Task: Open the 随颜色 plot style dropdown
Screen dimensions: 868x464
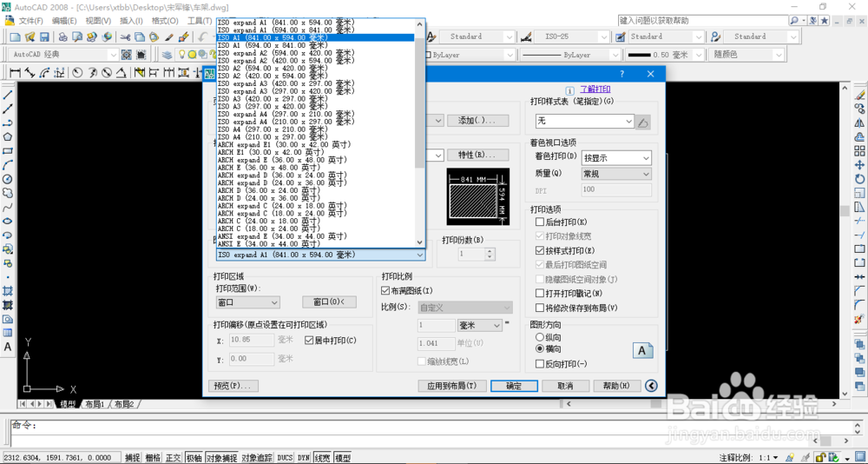Action: tap(746, 55)
